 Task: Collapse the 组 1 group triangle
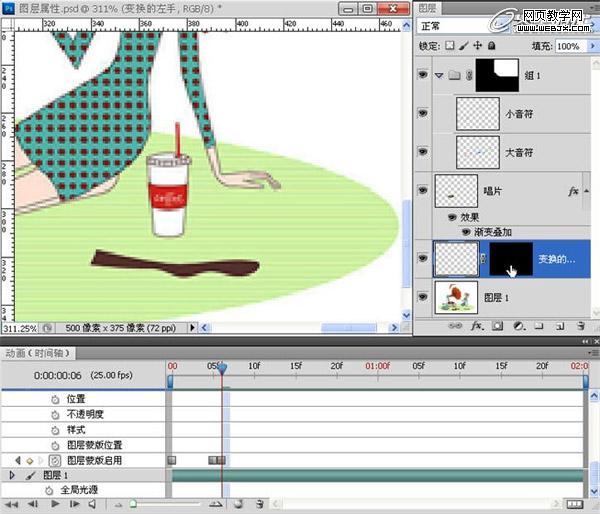point(439,74)
